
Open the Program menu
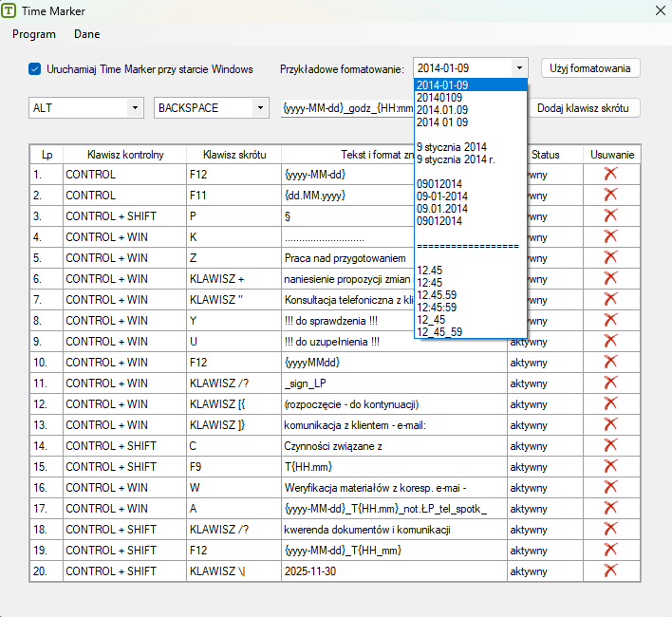34,34
